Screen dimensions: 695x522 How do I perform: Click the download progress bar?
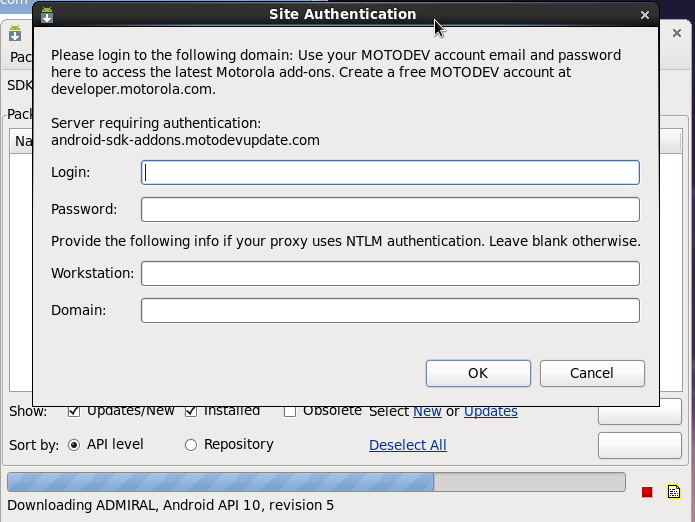point(316,482)
